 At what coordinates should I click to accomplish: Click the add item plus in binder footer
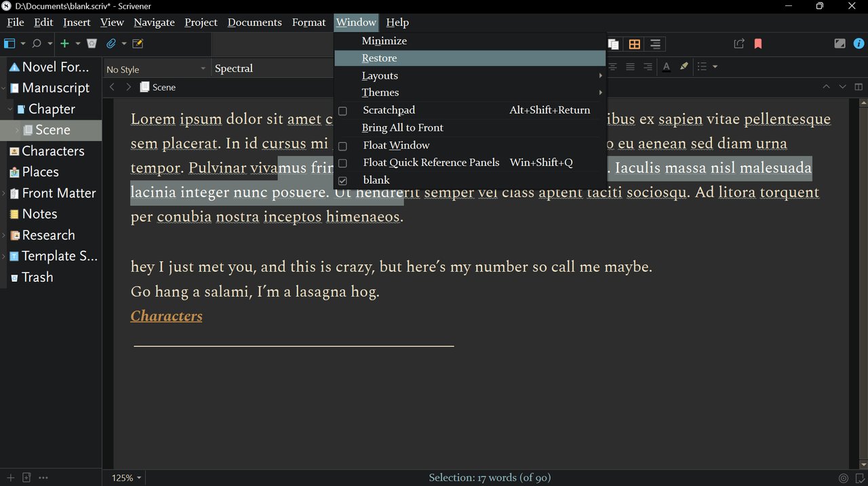[10, 478]
